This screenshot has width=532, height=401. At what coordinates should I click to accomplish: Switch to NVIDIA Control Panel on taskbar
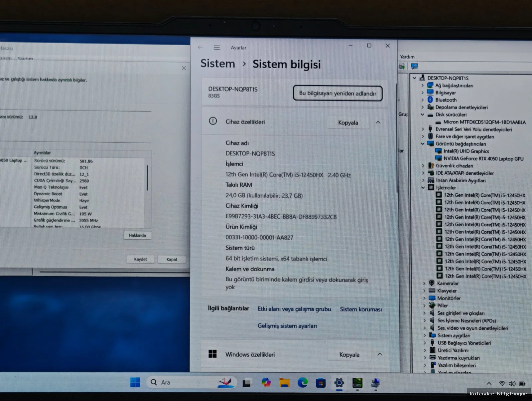click(357, 383)
